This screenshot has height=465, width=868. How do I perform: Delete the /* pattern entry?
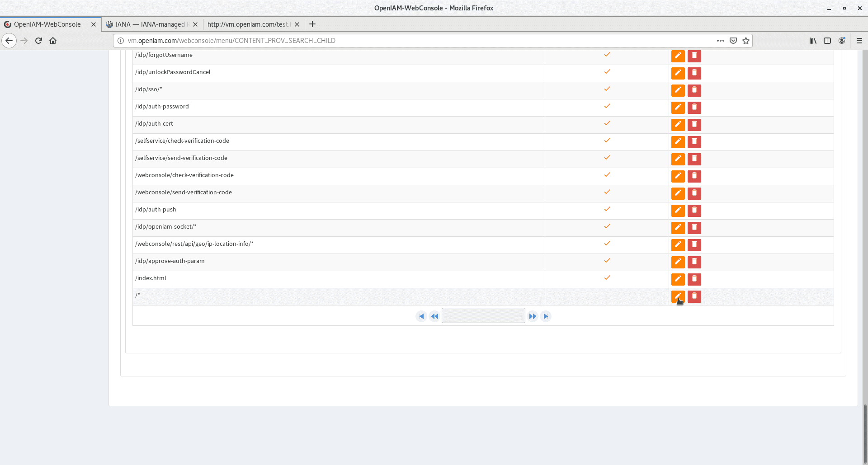[x=694, y=296]
